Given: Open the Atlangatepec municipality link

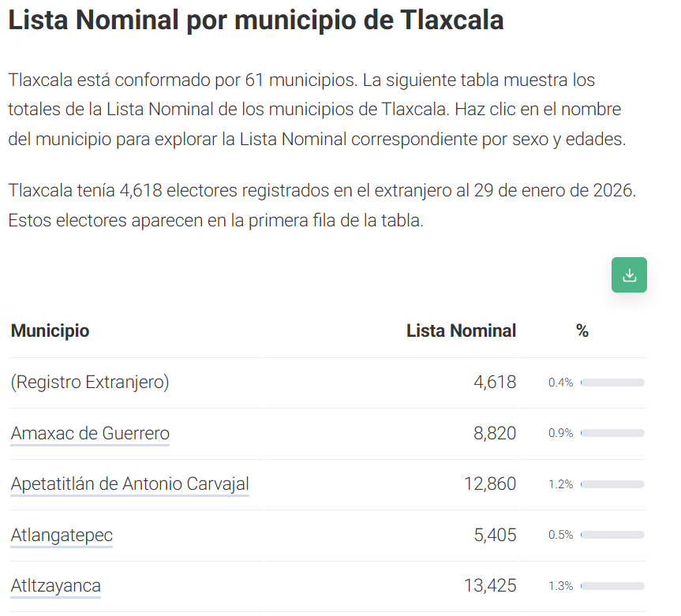Looking at the screenshot, I should [62, 535].
